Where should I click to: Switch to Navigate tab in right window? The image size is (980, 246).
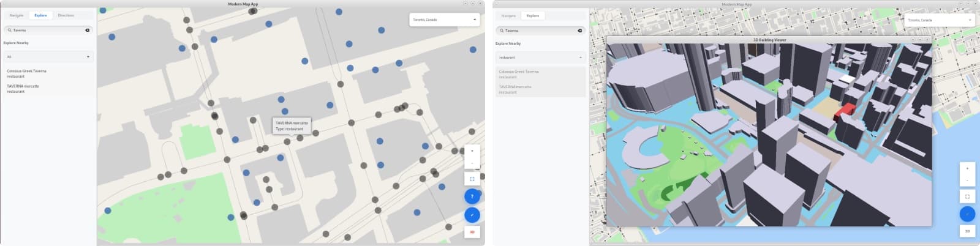tap(508, 16)
